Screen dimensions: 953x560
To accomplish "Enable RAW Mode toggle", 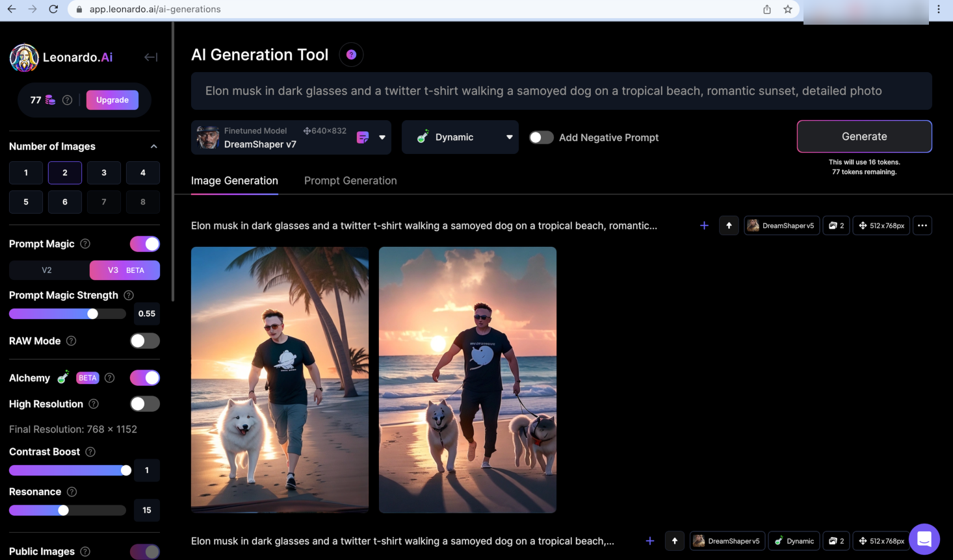I will pos(145,340).
